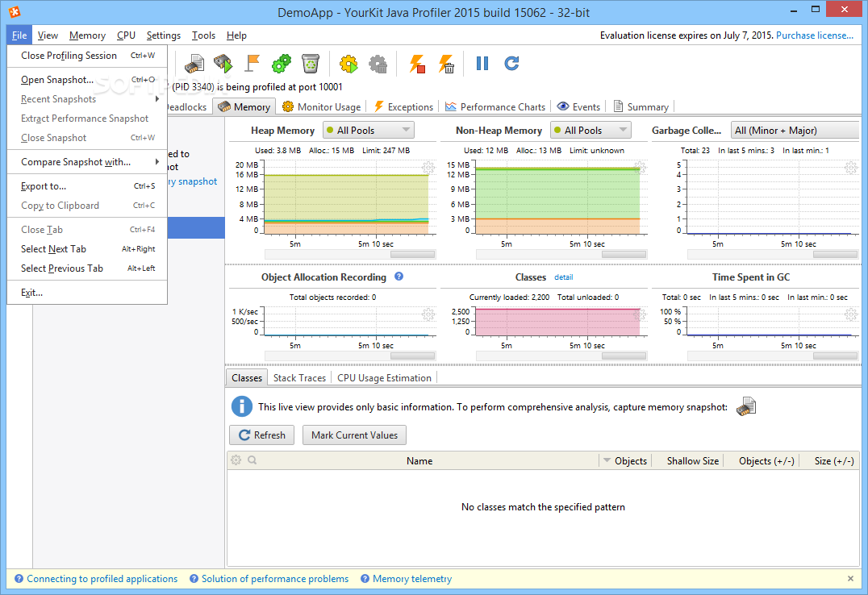Open Classes detail link
The height and width of the screenshot is (595, 868).
(564, 277)
